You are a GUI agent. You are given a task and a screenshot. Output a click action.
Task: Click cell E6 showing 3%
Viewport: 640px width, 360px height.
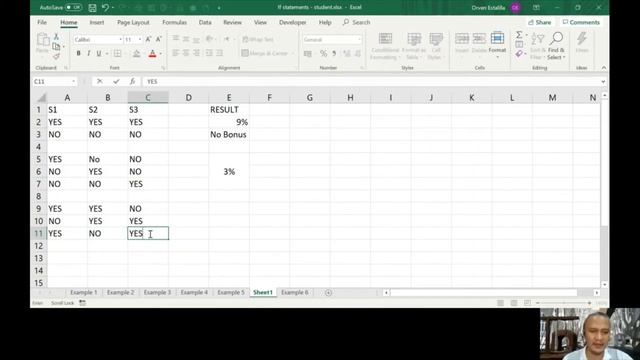[x=229, y=172]
